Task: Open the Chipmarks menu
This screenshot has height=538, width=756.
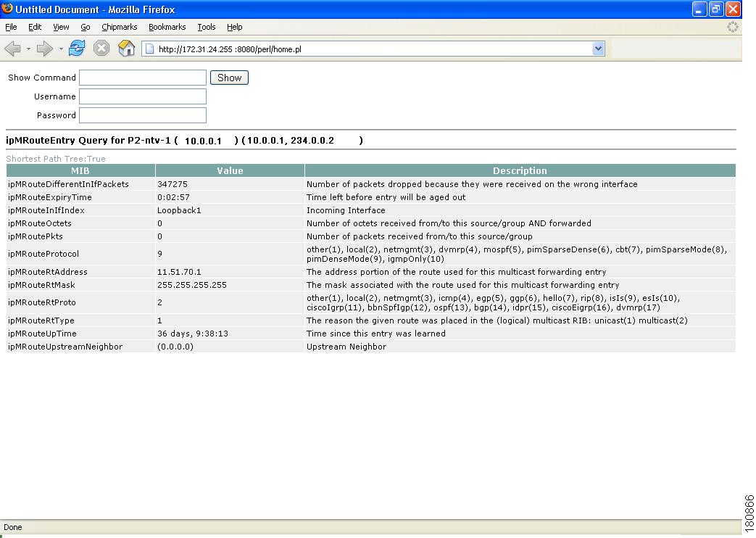Action: (x=119, y=27)
